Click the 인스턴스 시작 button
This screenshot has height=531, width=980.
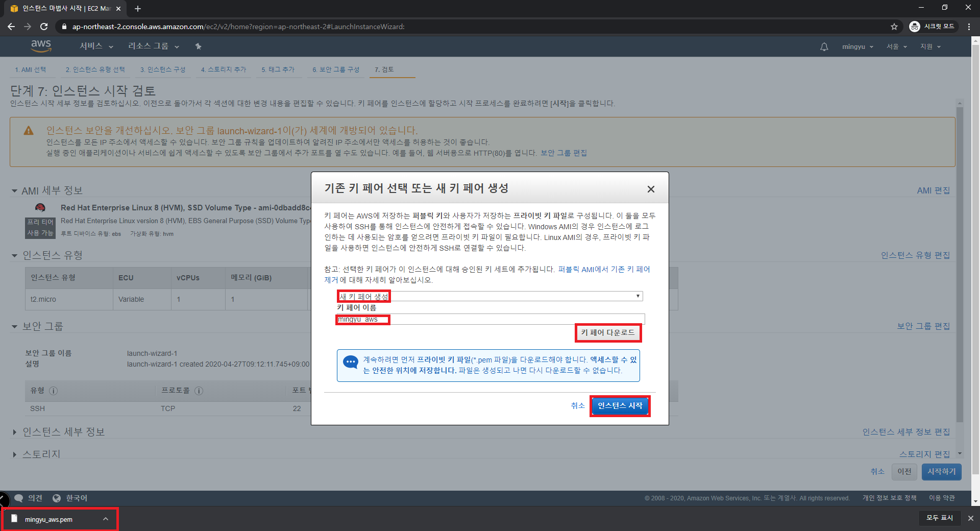620,406
